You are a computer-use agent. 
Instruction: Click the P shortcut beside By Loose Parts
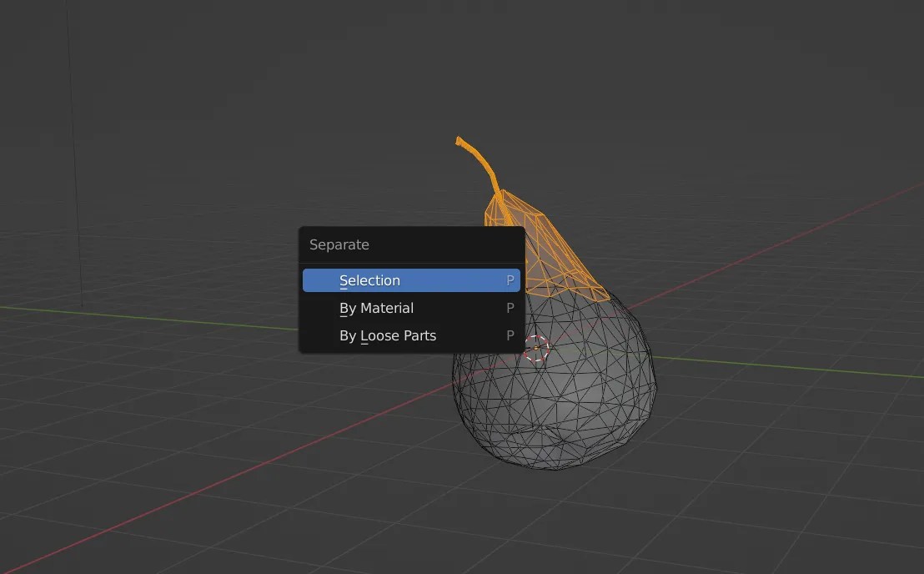[x=510, y=335]
